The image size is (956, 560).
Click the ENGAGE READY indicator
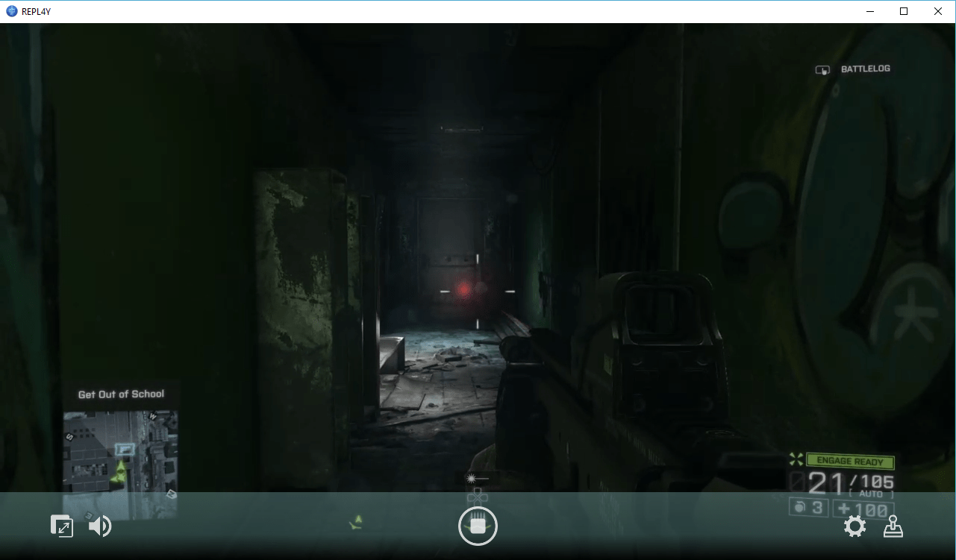(x=850, y=462)
